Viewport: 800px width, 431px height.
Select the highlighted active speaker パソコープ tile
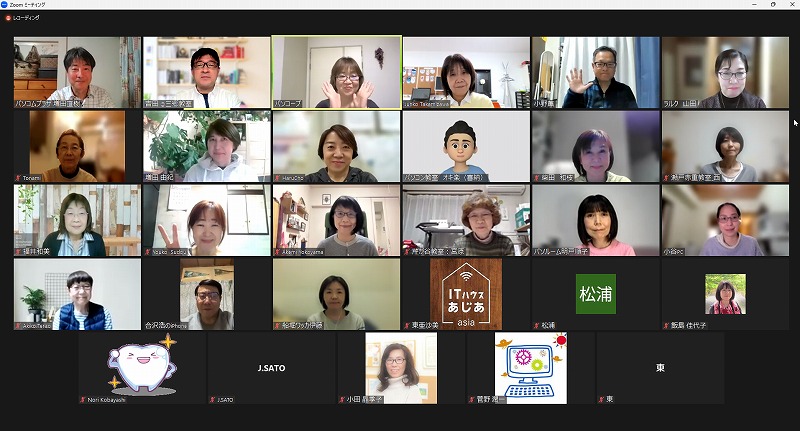[336, 71]
